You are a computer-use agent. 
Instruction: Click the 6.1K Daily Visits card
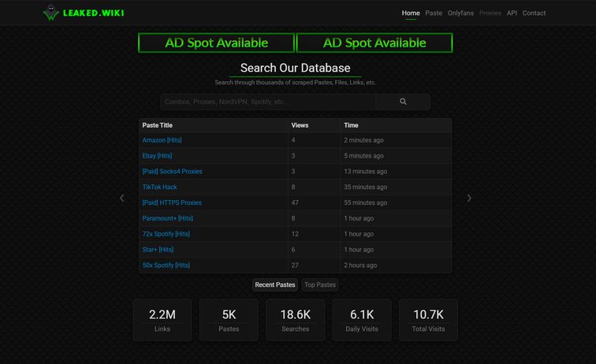click(x=362, y=319)
